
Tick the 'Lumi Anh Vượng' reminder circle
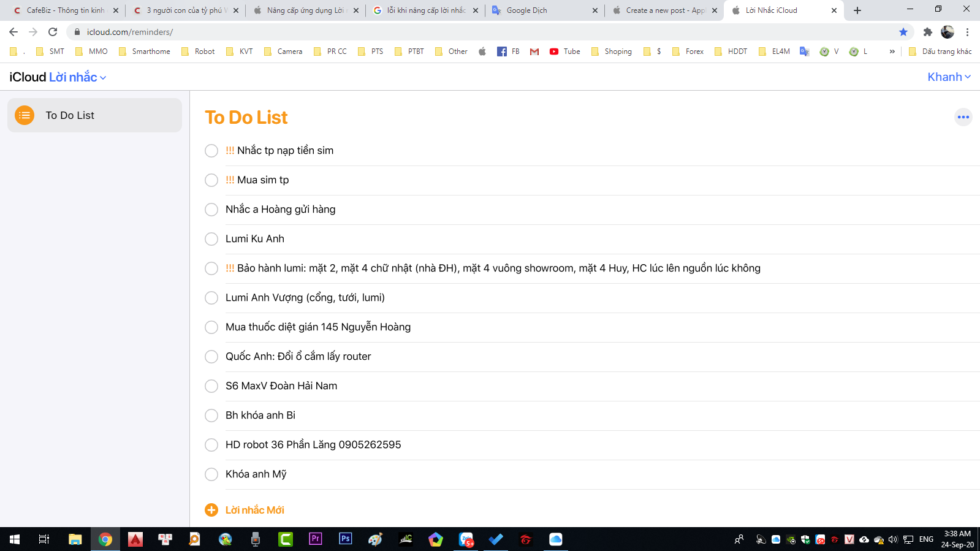click(211, 298)
